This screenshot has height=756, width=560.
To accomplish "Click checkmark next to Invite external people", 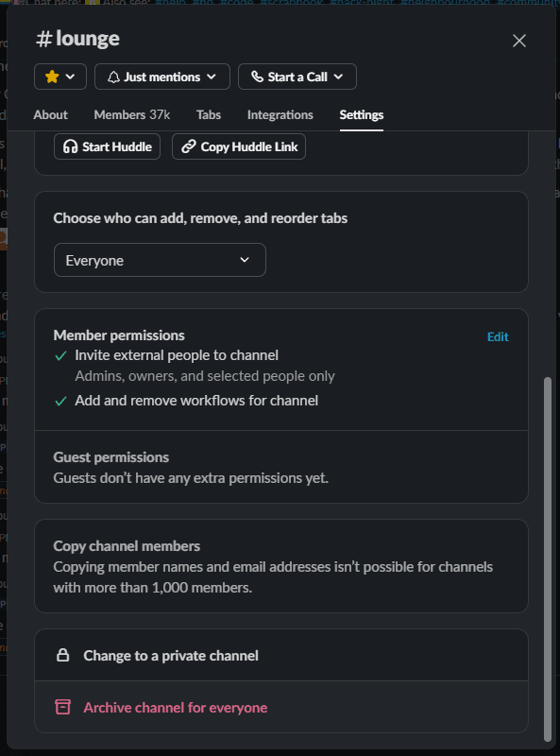I will click(x=60, y=356).
